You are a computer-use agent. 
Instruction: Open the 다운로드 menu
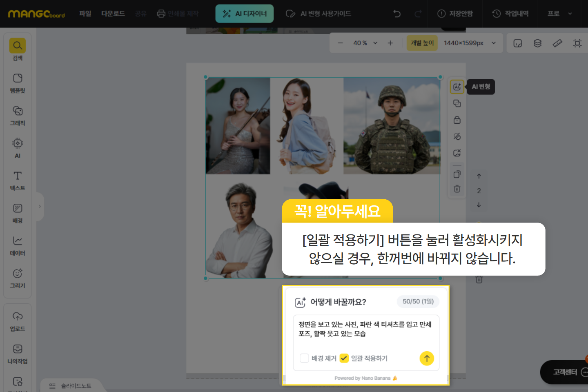click(x=113, y=13)
